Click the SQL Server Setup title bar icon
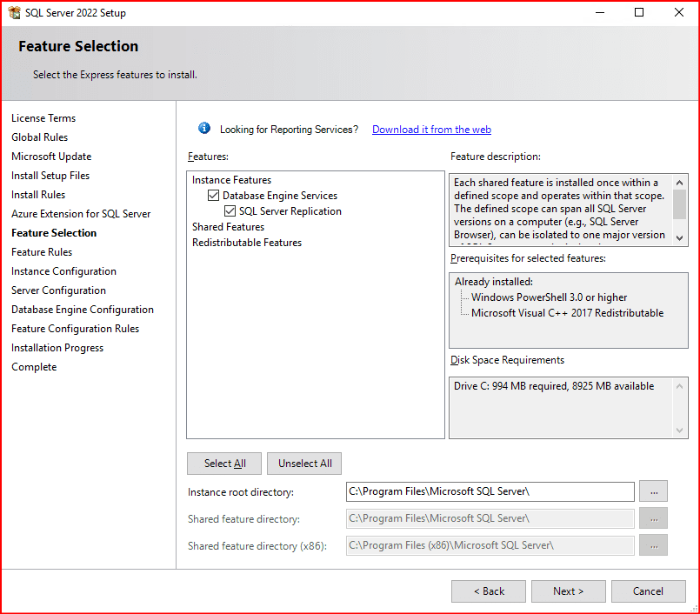The width and height of the screenshot is (700, 614). (14, 13)
